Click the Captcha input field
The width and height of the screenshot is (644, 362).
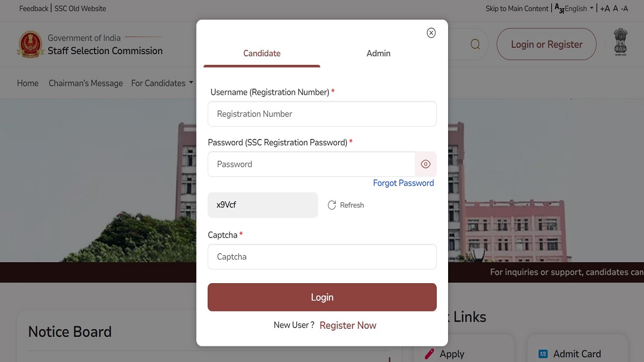(322, 257)
